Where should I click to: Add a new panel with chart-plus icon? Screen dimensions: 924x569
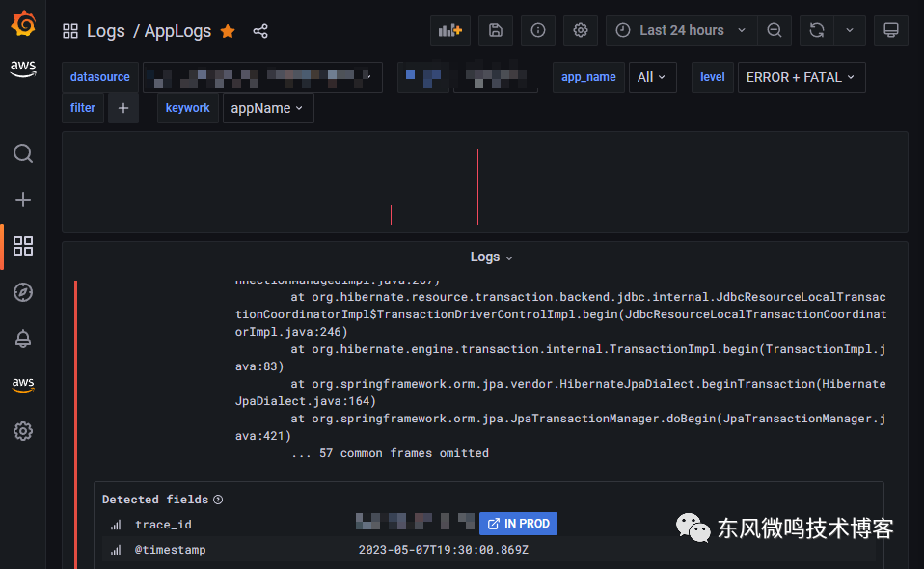(x=450, y=31)
